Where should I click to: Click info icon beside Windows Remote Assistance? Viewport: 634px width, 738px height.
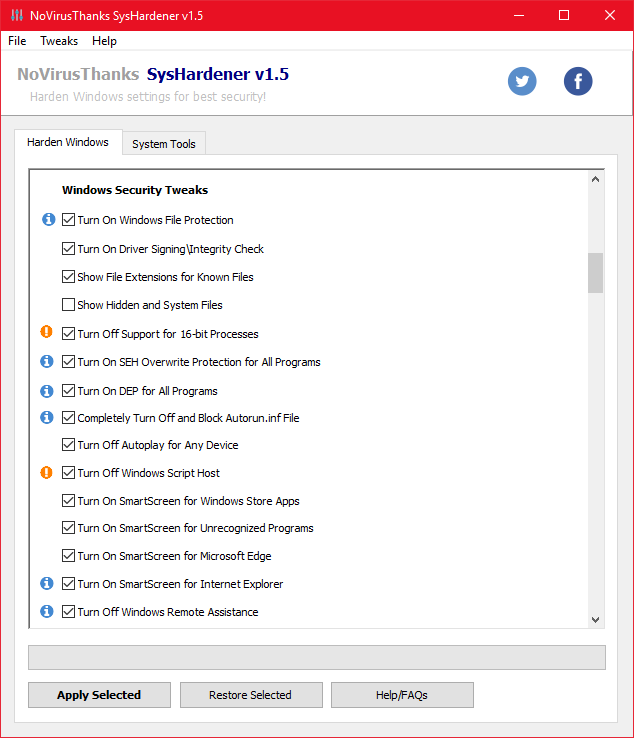47,612
